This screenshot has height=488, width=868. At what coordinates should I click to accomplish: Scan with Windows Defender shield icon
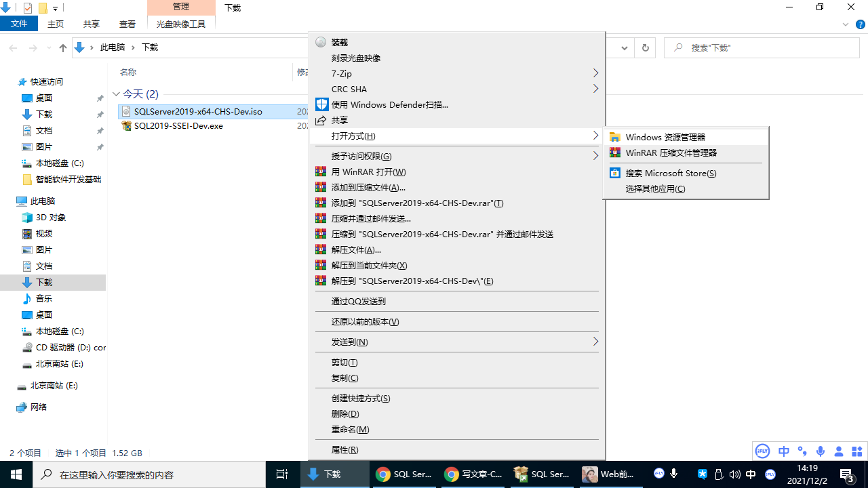click(321, 104)
